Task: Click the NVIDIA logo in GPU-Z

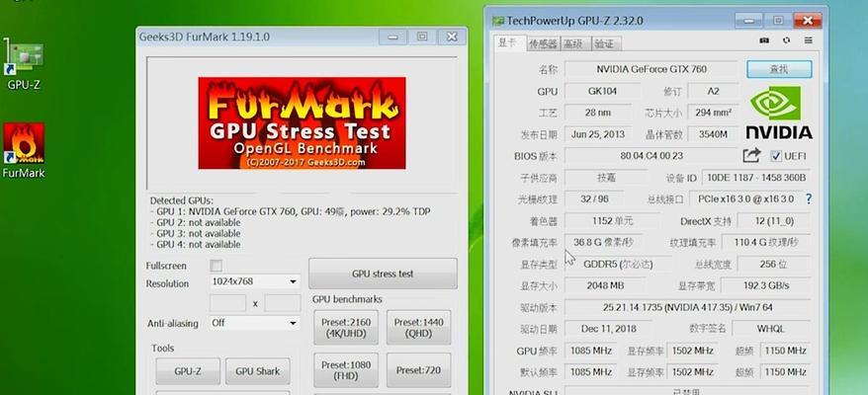Action: pos(779,113)
